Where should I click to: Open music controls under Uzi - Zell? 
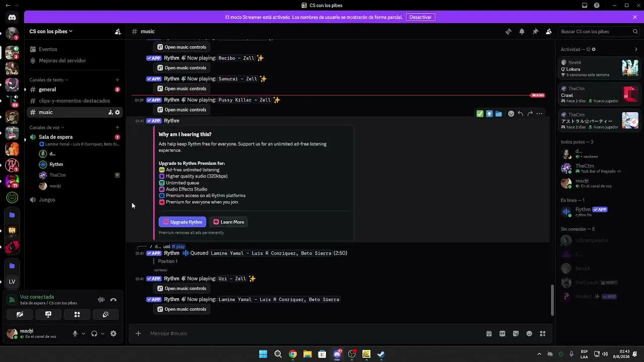pos(182,288)
